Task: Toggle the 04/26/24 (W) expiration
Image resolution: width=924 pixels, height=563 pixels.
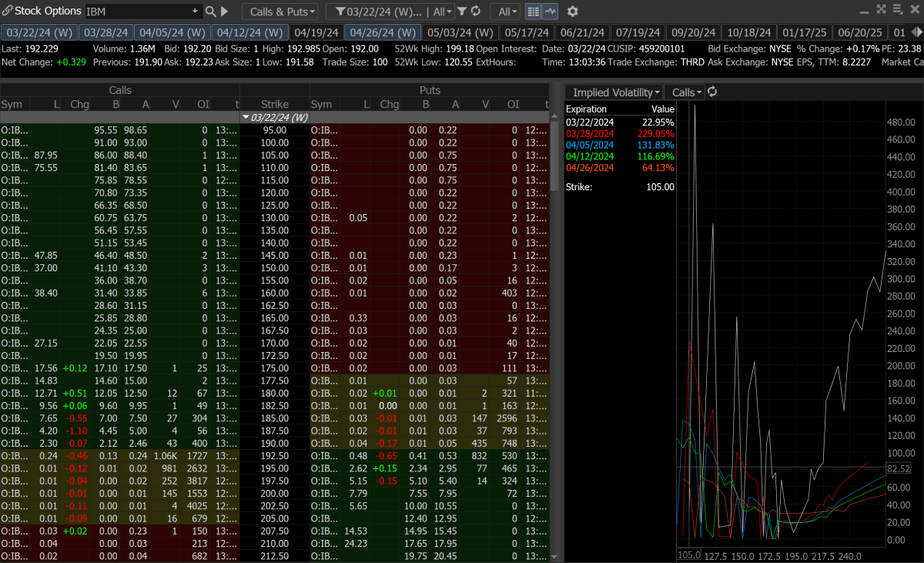Action: [x=382, y=32]
